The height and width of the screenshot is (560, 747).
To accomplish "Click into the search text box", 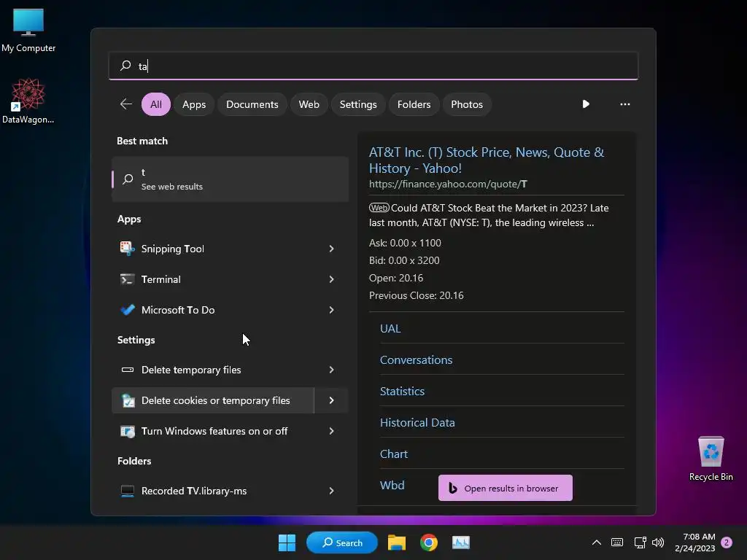I will tap(373, 66).
